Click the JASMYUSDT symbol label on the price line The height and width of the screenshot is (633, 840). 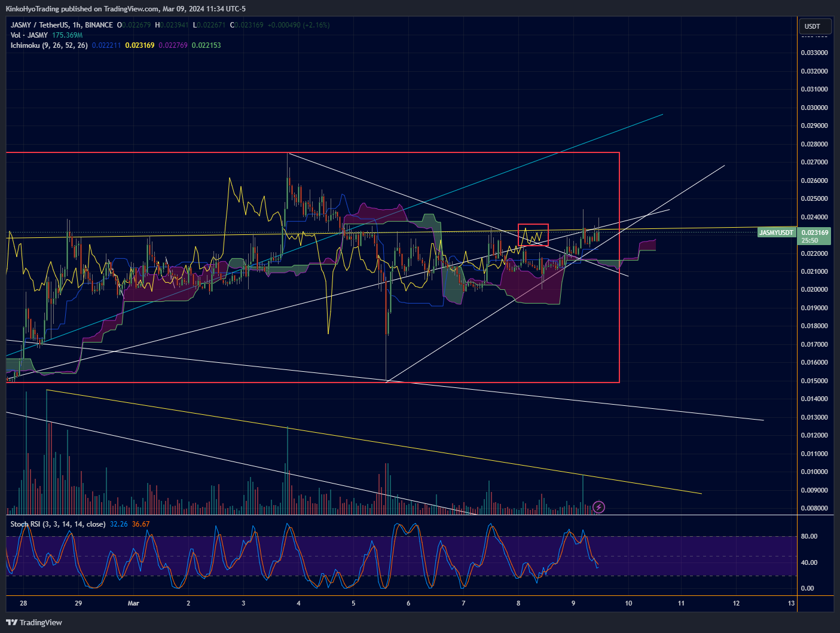point(776,233)
